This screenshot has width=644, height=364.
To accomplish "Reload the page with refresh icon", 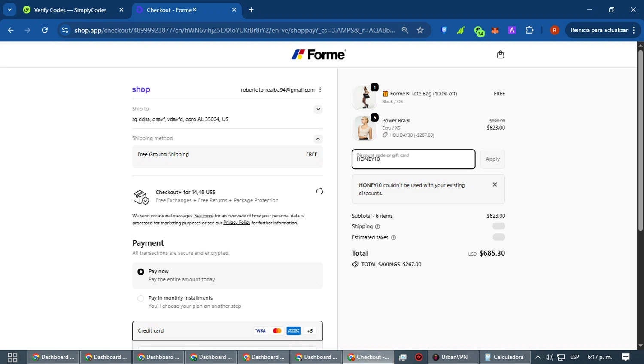I will click(x=45, y=30).
